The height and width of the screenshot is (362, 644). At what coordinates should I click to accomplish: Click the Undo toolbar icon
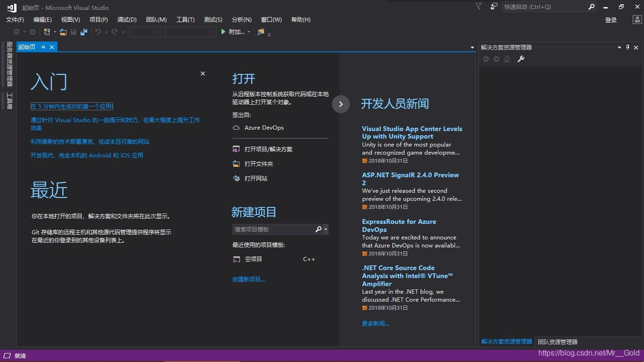(x=98, y=32)
